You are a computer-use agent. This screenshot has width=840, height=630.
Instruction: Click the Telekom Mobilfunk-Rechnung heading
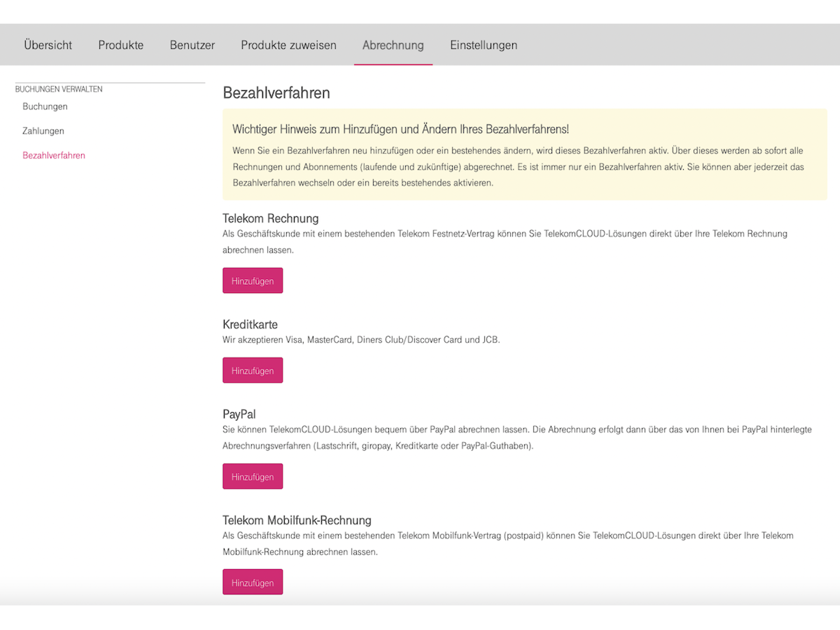point(297,520)
